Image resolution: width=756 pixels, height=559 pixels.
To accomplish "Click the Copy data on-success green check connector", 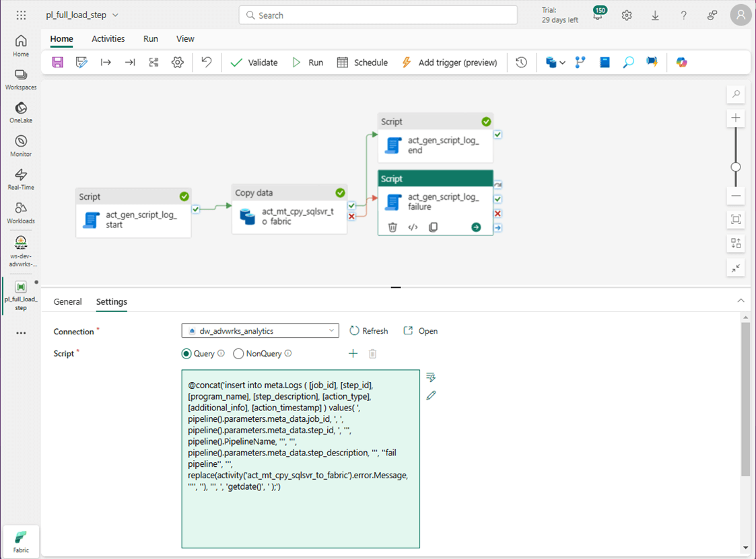I will pos(351,206).
